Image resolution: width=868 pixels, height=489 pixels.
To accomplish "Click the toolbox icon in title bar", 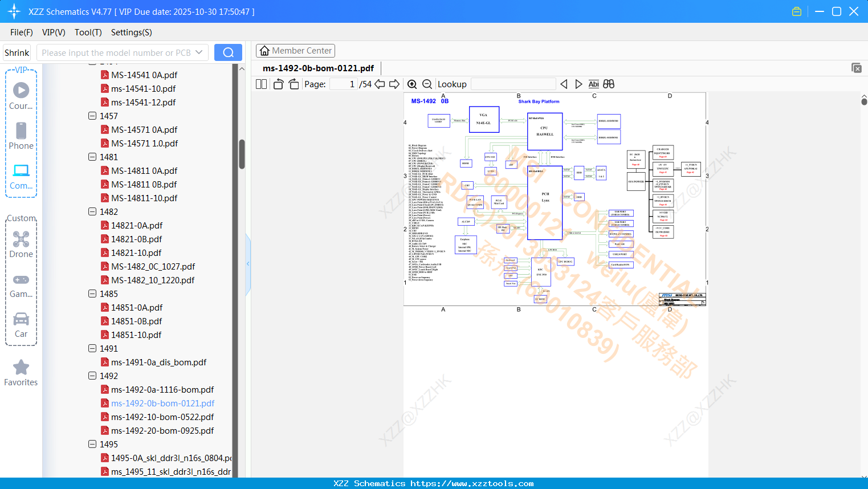I will click(x=797, y=11).
